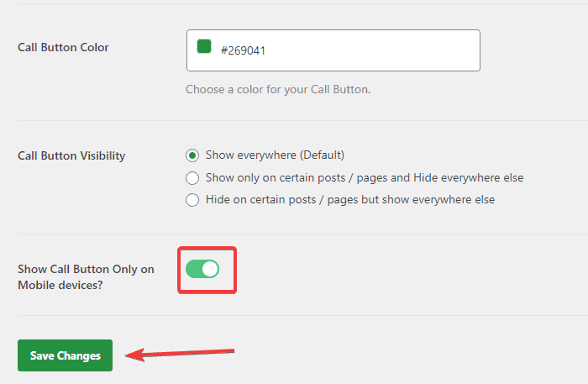The width and height of the screenshot is (588, 384).
Task: Select the Show everywhere (Default) radio button
Action: [x=192, y=155]
